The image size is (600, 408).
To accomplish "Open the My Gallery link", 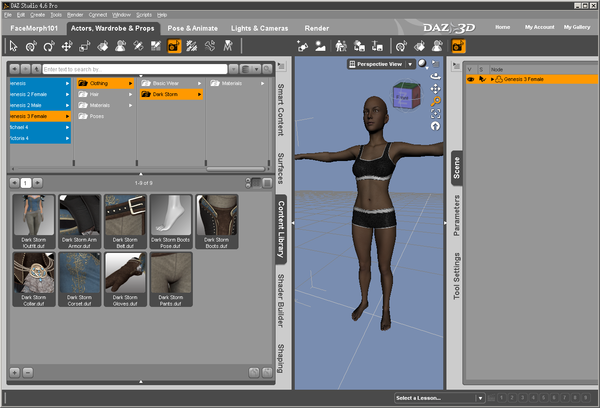I will (x=577, y=27).
